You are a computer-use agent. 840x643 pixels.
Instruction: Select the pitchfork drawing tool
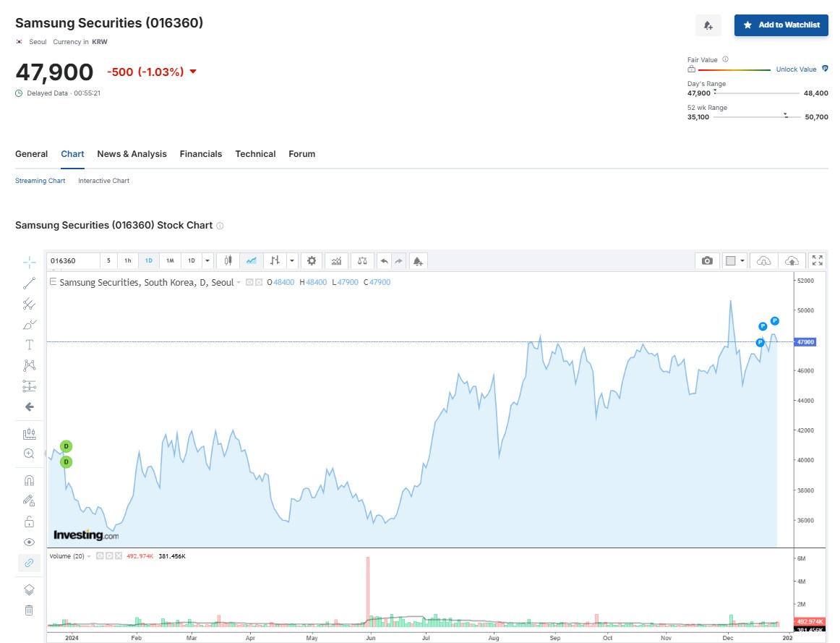pos(30,305)
